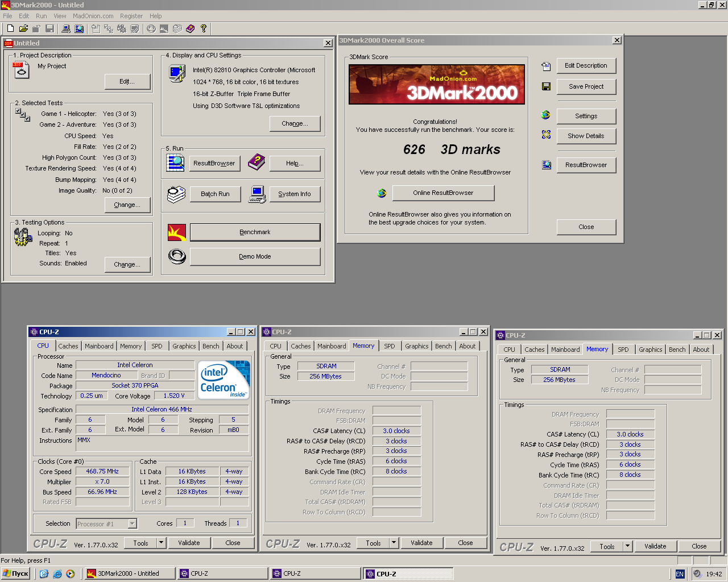
Task: Switch to Caches tab in CPU-Z showing Celeron
Action: point(68,346)
